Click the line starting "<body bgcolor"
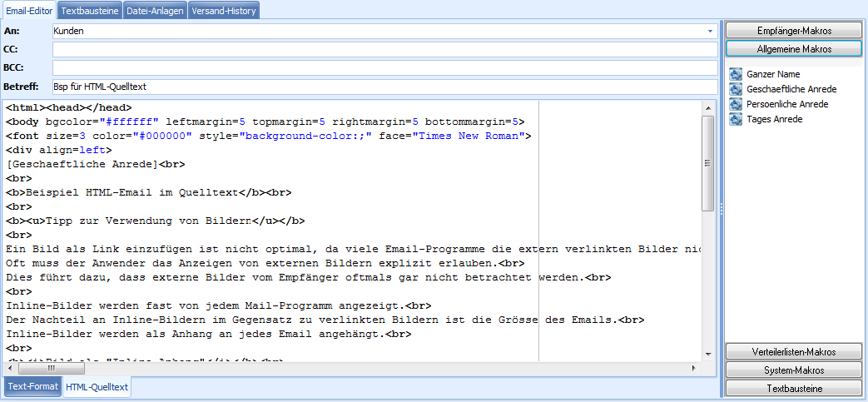 [x=265, y=122]
